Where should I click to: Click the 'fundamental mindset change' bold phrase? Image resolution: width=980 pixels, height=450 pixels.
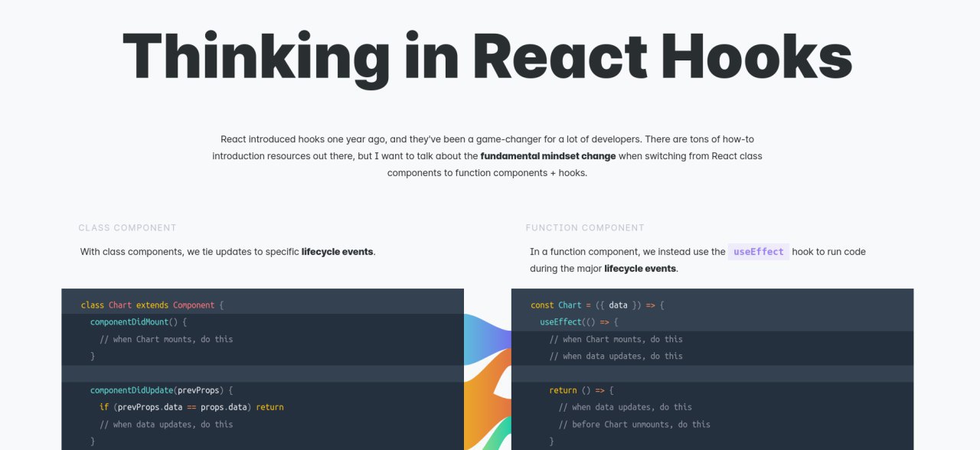point(548,156)
